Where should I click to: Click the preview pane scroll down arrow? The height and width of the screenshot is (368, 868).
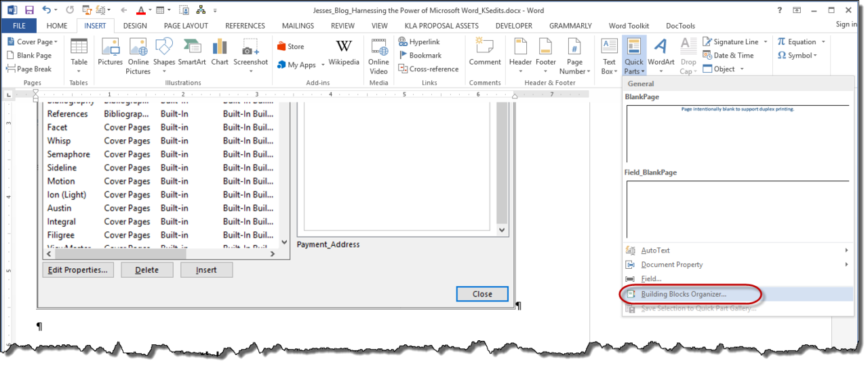502,230
